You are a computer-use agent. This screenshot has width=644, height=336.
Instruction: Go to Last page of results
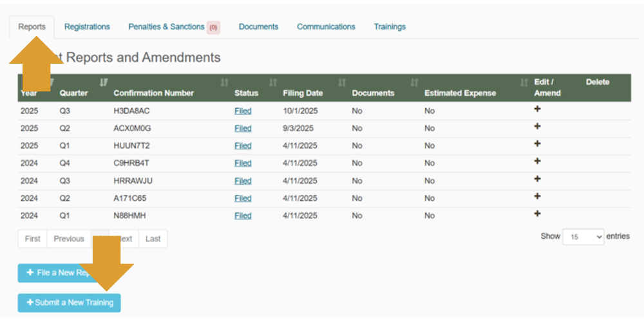(x=153, y=239)
